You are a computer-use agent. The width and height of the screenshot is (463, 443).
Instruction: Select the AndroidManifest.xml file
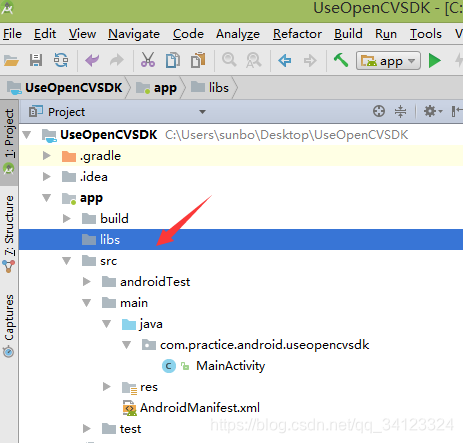click(191, 408)
